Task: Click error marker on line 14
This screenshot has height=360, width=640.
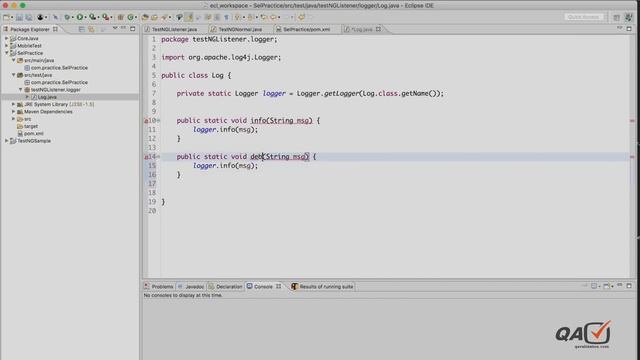Action: (146, 157)
